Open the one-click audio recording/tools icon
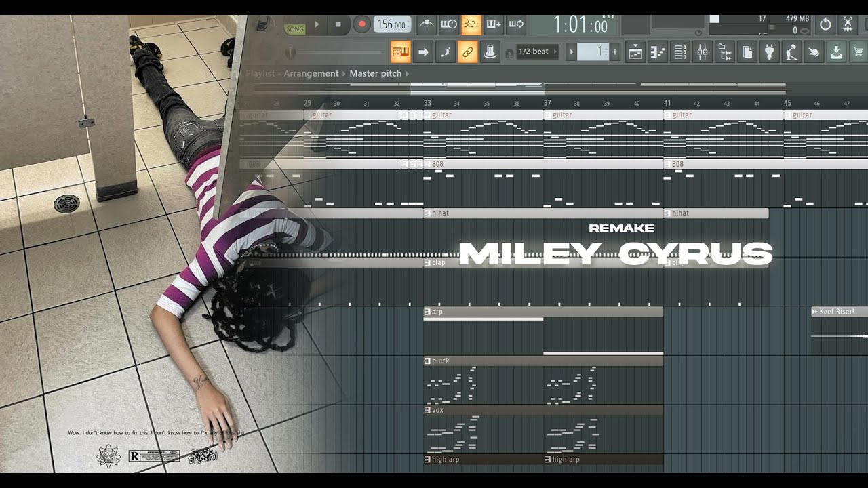The image size is (868, 488). coord(848,25)
